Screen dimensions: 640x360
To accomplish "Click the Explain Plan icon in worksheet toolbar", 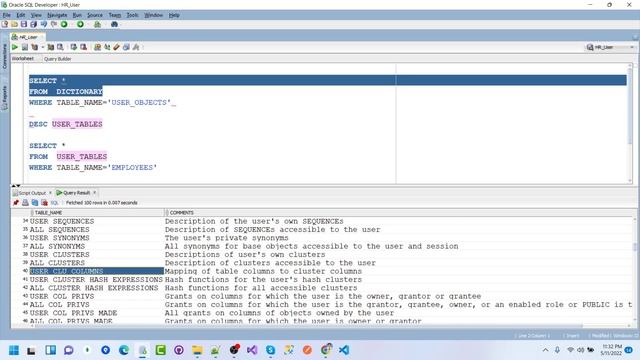I will [x=35, y=47].
